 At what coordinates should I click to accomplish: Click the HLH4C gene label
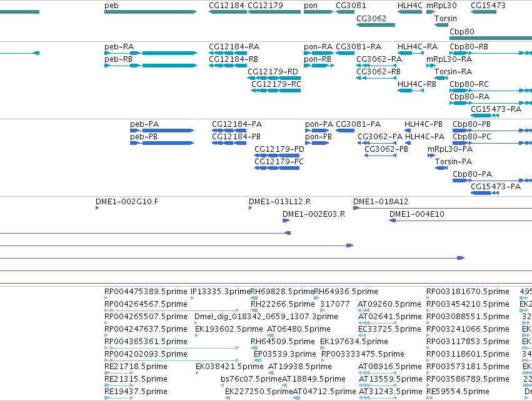(x=410, y=6)
